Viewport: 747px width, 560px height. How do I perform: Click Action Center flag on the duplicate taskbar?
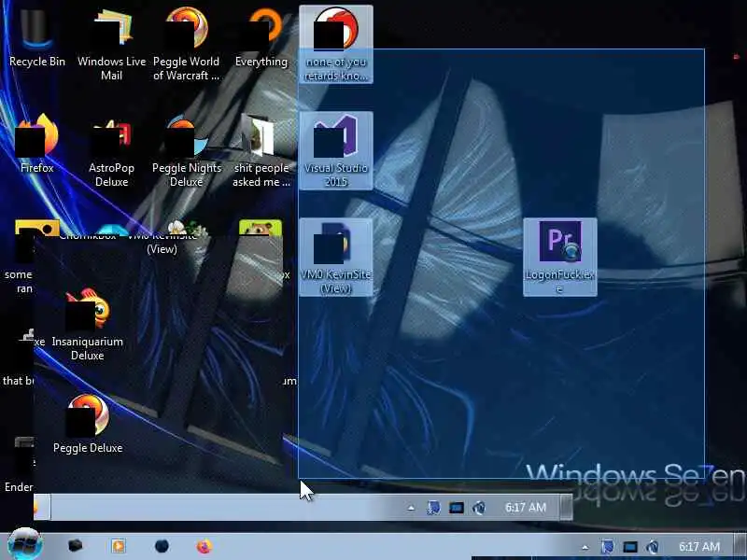(x=433, y=508)
